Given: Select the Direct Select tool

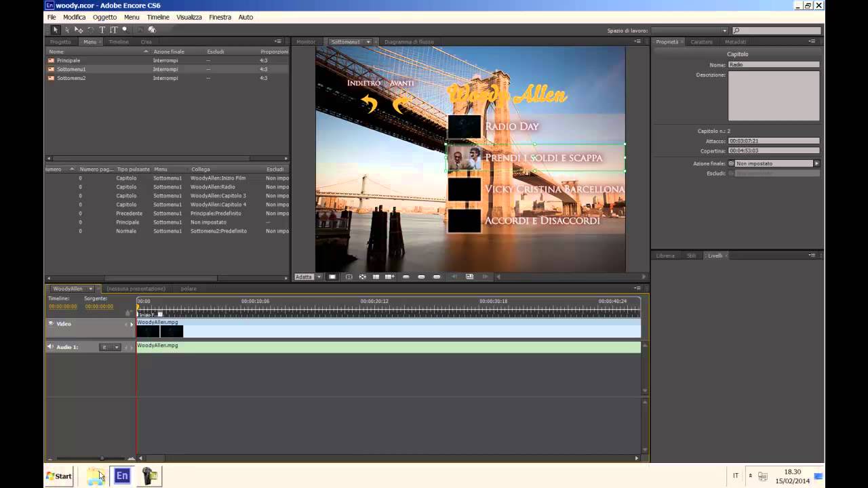Looking at the screenshot, I should pyautogui.click(x=67, y=30).
